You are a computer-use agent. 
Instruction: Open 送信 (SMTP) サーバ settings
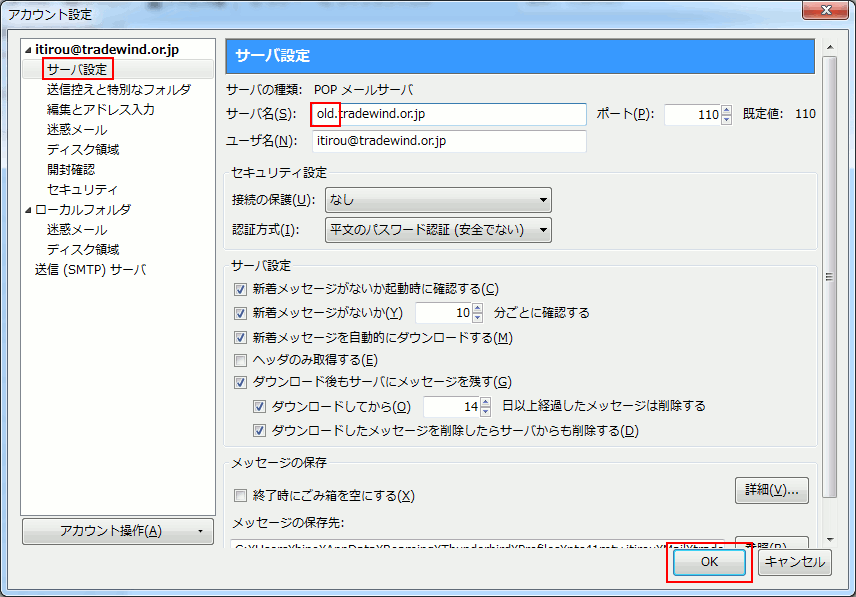coord(90,270)
